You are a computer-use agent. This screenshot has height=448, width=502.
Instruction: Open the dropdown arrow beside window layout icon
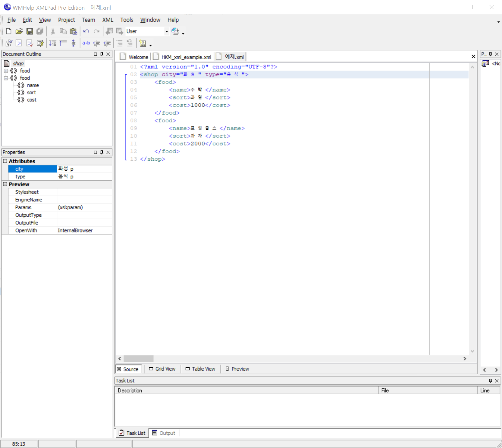point(183,33)
